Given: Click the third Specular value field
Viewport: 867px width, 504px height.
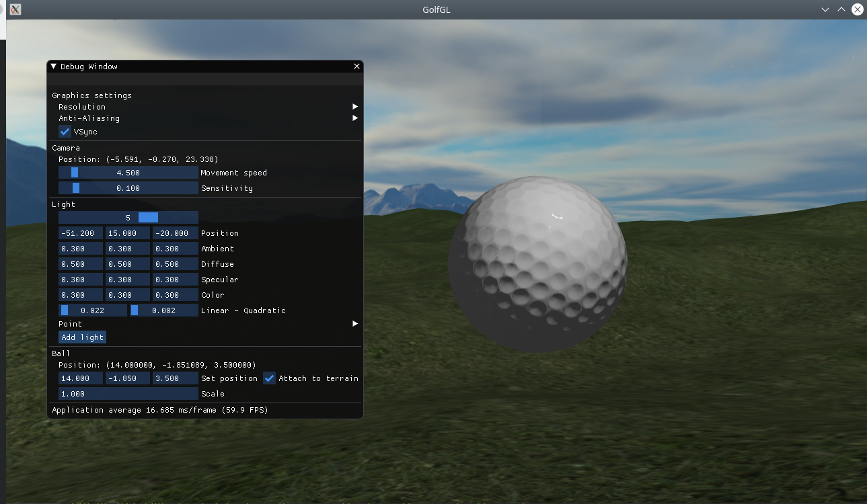Looking at the screenshot, I should click(176, 280).
